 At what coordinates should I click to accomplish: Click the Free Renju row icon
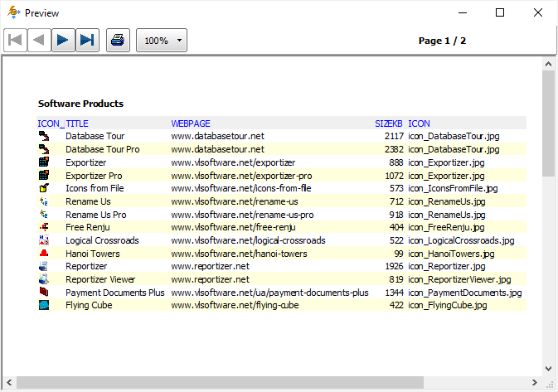44,227
